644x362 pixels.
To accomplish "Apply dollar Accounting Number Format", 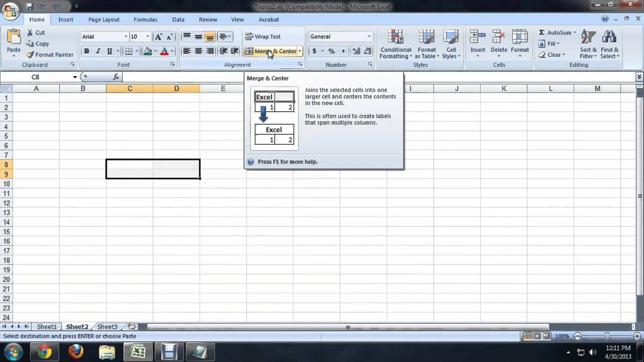I will (314, 51).
